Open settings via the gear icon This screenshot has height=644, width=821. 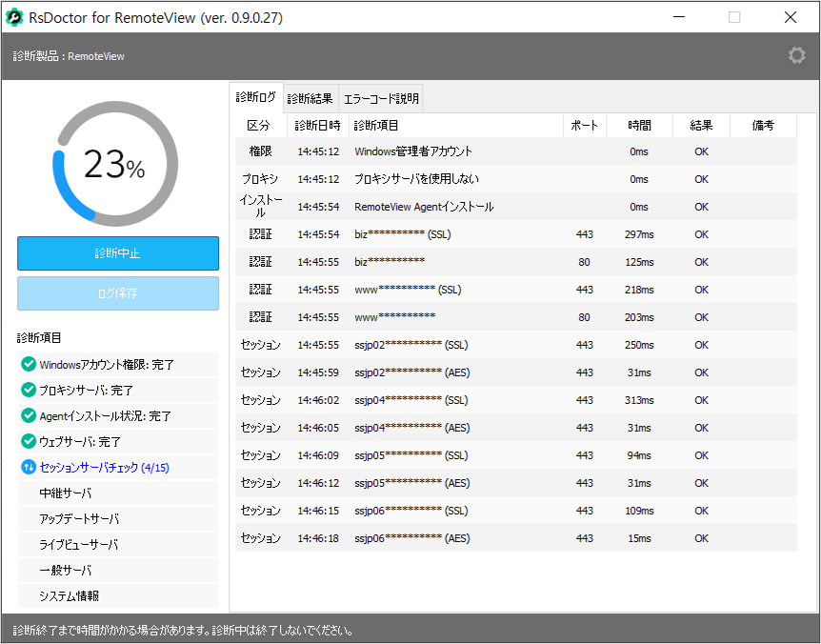tap(796, 55)
